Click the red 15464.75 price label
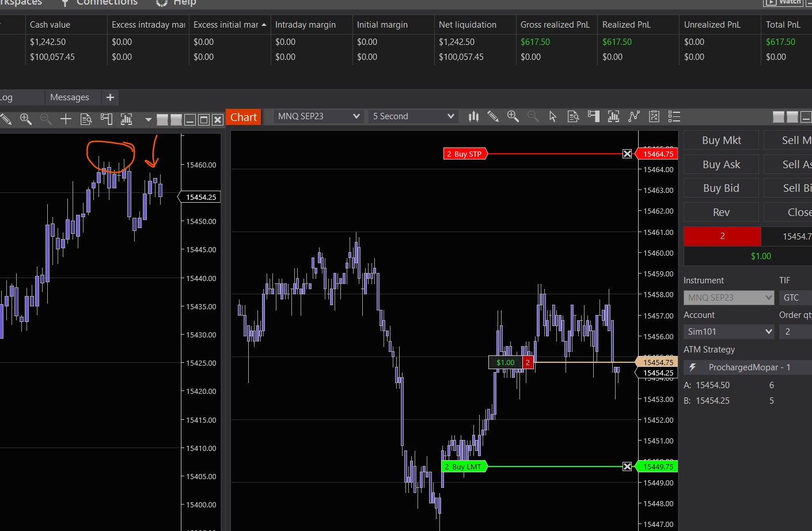This screenshot has height=531, width=812. click(x=658, y=154)
